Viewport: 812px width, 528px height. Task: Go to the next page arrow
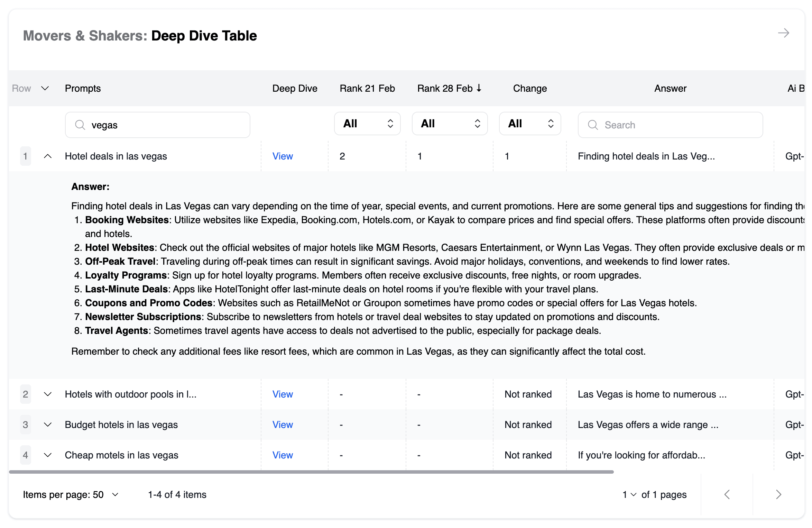click(778, 494)
